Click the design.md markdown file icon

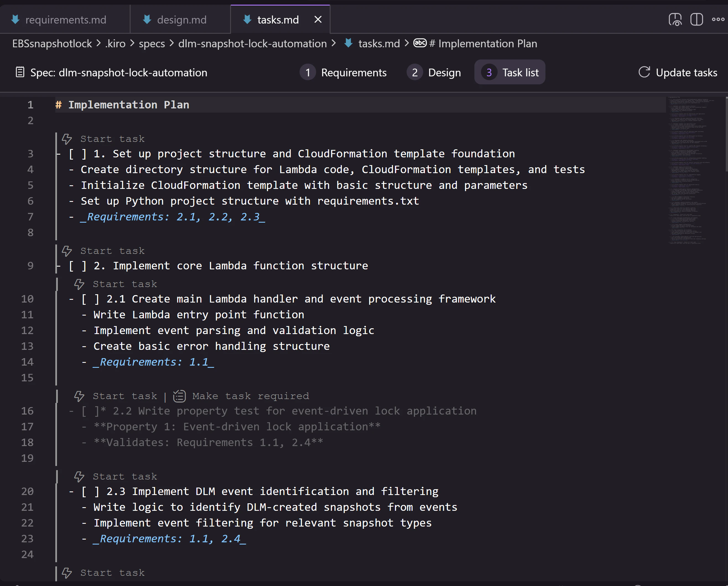point(147,19)
